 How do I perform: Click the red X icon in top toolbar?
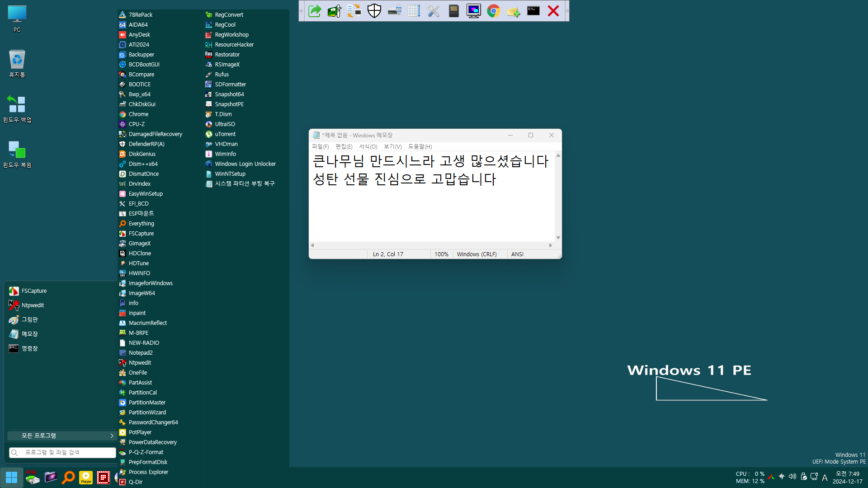[x=553, y=11]
